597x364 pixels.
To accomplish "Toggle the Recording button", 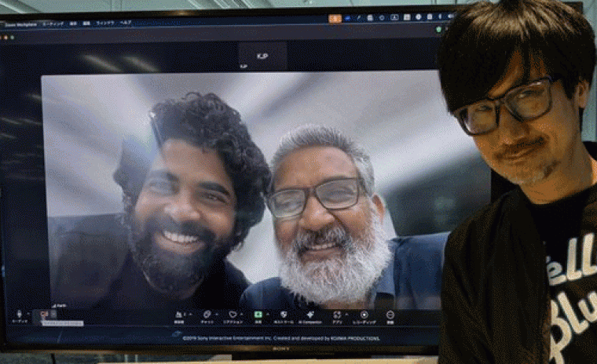I will [364, 314].
